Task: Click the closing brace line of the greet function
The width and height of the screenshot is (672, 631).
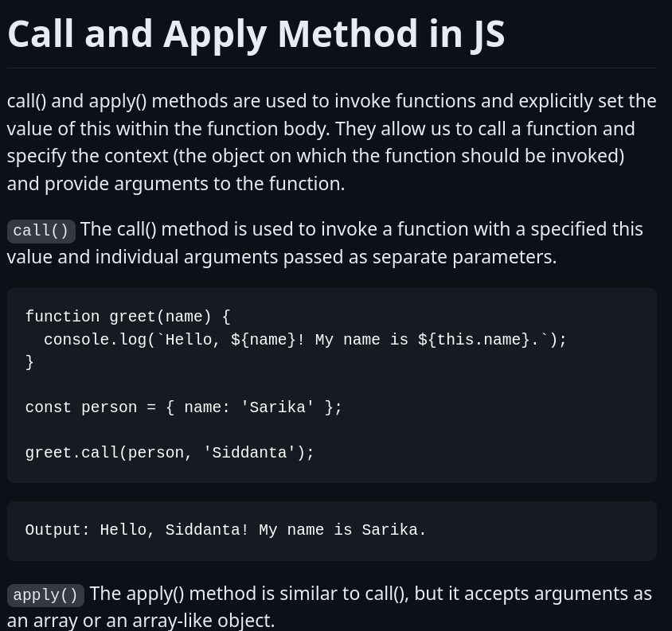Action: (29, 362)
